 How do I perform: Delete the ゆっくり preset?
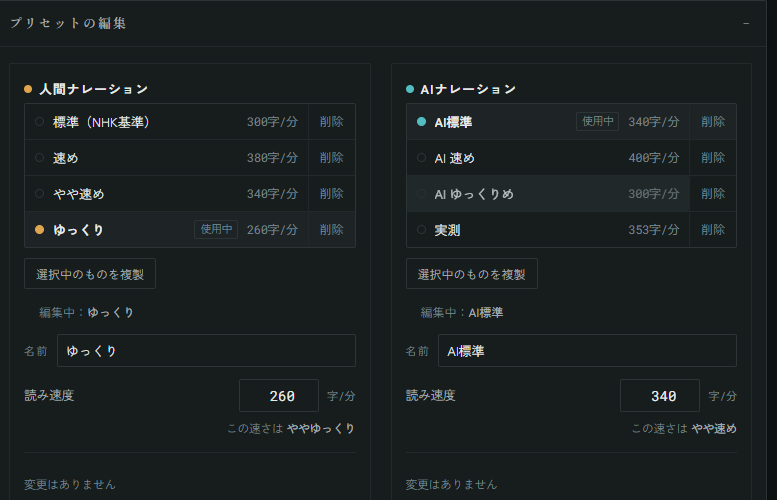[x=332, y=229]
